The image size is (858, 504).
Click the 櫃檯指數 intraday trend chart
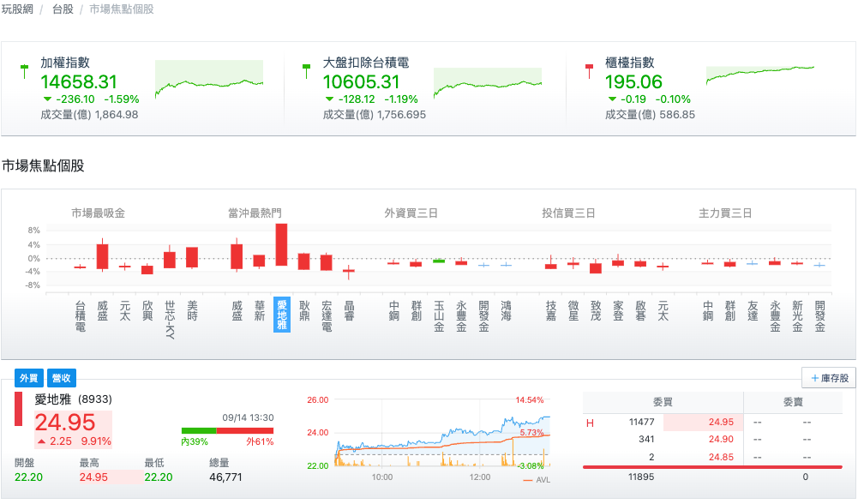(760, 75)
